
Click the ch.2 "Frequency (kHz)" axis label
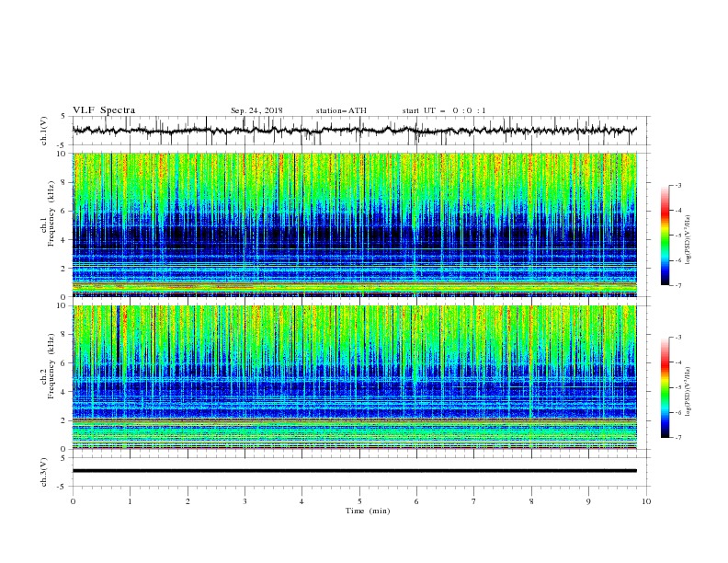(51, 366)
